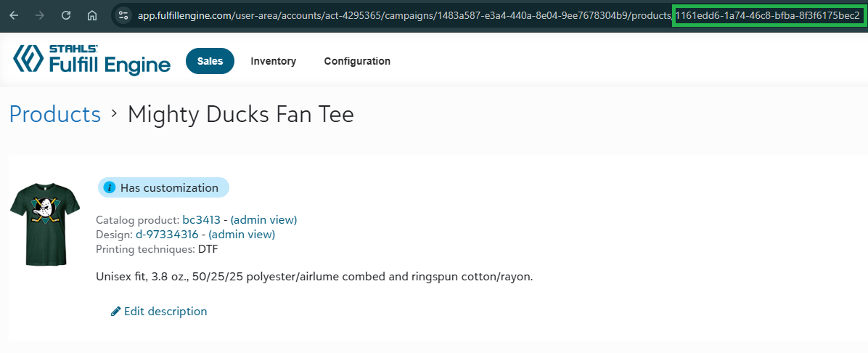Image resolution: width=868 pixels, height=353 pixels.
Task: Open admin view for the catalog product
Action: [263, 219]
